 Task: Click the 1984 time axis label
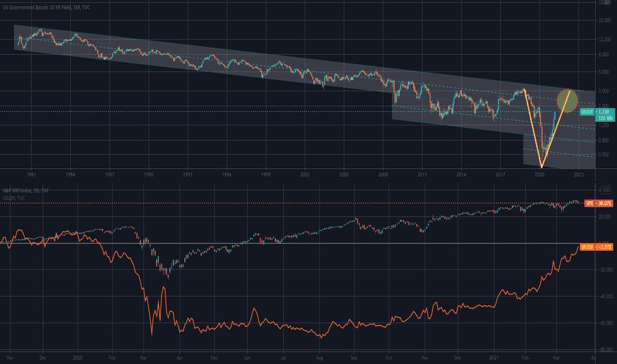click(70, 174)
